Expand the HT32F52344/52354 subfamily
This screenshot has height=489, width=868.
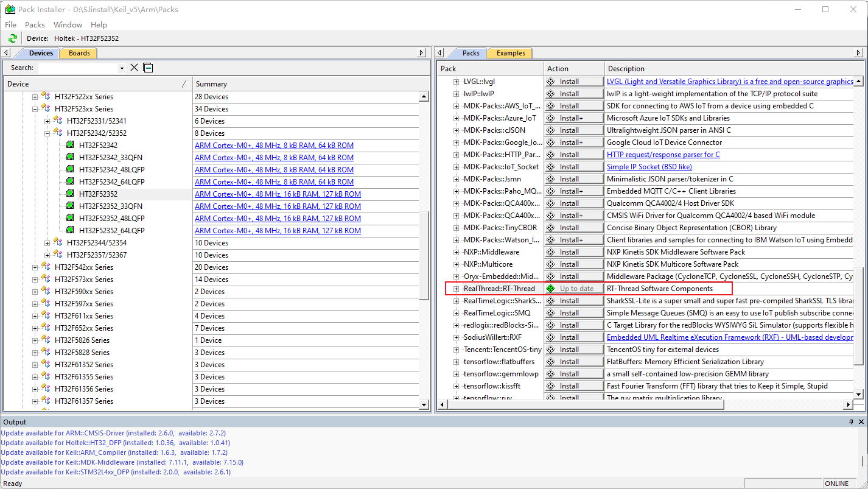click(x=47, y=243)
